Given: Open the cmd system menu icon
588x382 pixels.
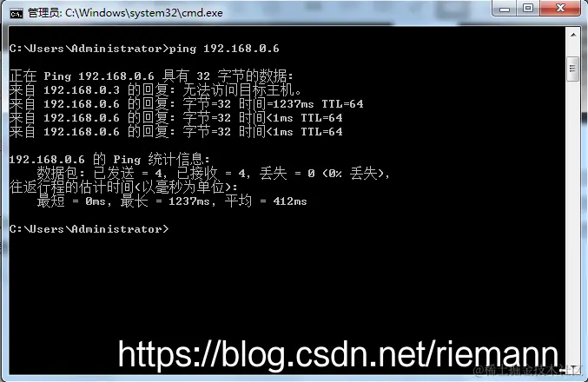Looking at the screenshot, I should (x=17, y=14).
